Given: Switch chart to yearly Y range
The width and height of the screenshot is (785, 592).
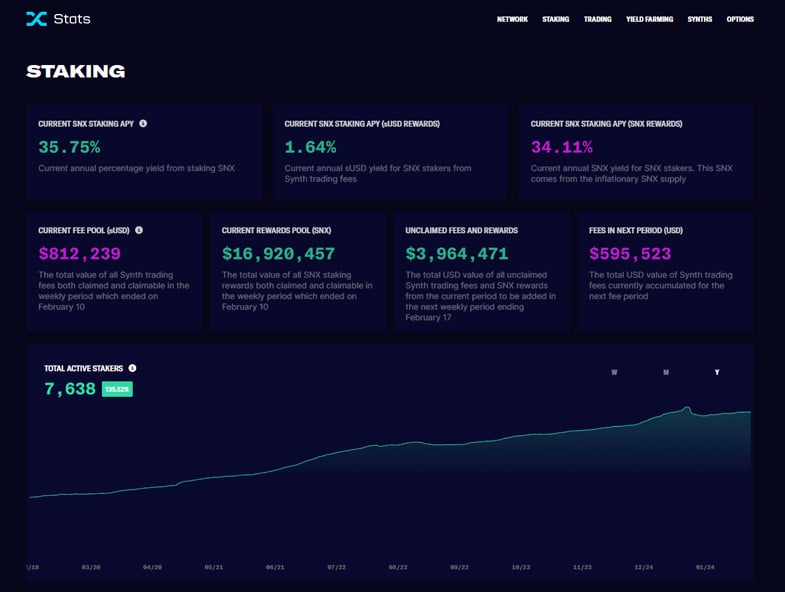Looking at the screenshot, I should pos(717,372).
